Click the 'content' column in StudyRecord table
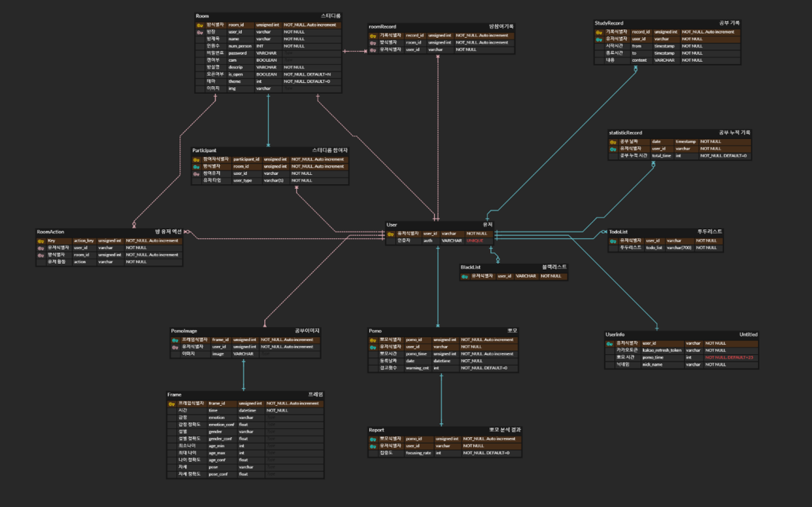This screenshot has height=507, width=812. coord(639,60)
